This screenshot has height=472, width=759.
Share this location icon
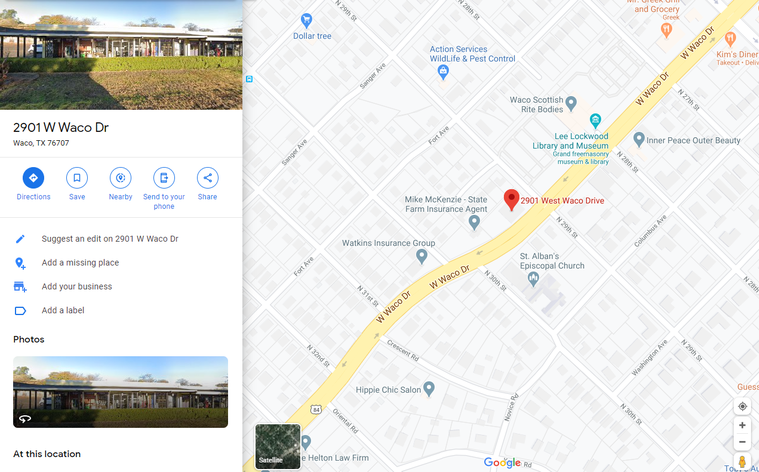(x=208, y=178)
